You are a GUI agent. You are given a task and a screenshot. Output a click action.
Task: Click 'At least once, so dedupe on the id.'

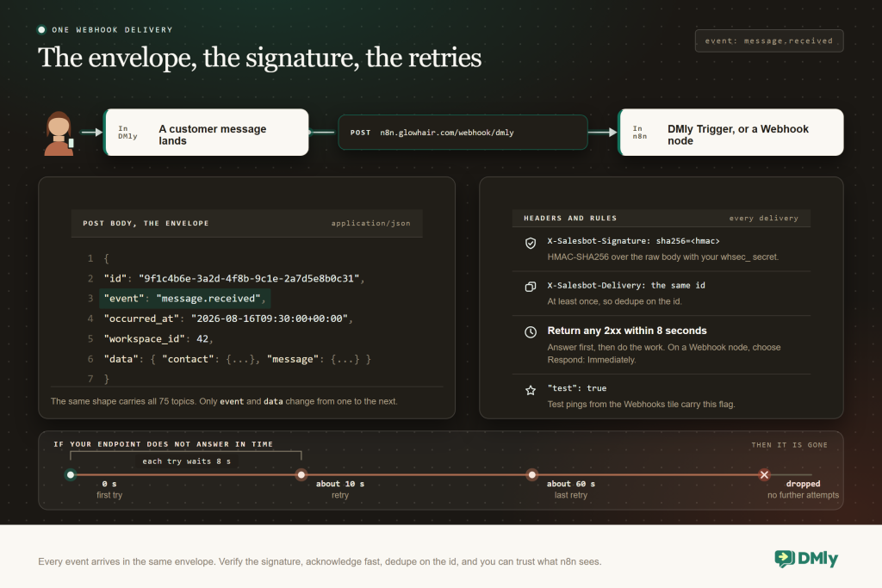pyautogui.click(x=615, y=301)
